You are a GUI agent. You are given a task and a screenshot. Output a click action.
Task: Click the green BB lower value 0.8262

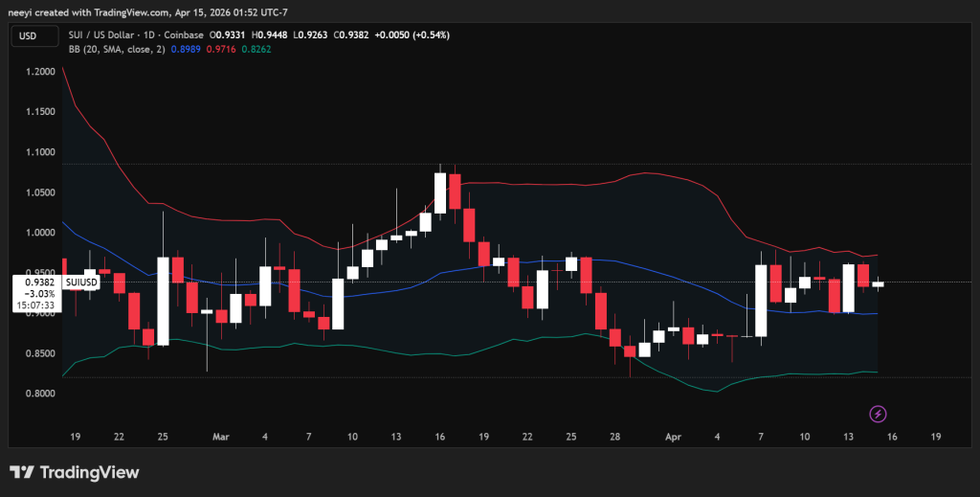point(257,49)
